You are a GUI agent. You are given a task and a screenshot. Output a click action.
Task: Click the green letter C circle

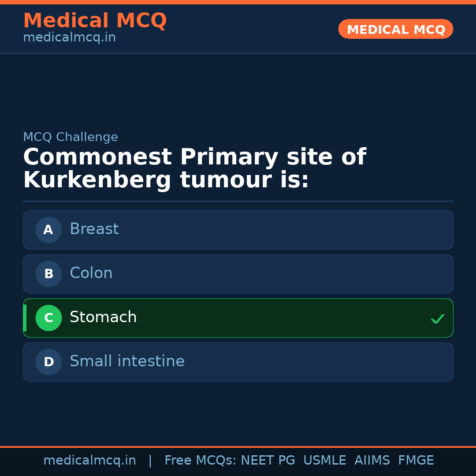pyautogui.click(x=48, y=318)
